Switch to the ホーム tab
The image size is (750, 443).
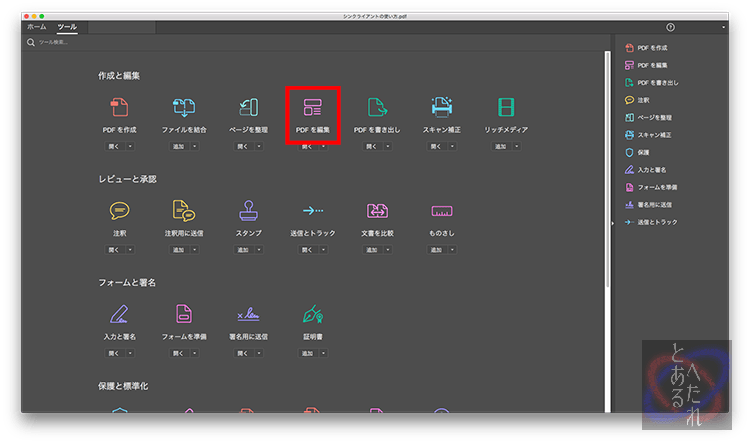pos(36,27)
